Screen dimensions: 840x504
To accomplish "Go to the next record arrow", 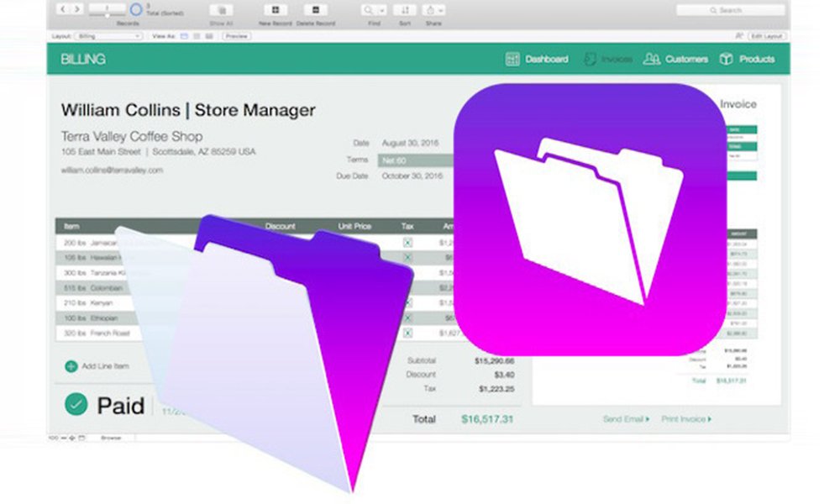I will coord(77,9).
